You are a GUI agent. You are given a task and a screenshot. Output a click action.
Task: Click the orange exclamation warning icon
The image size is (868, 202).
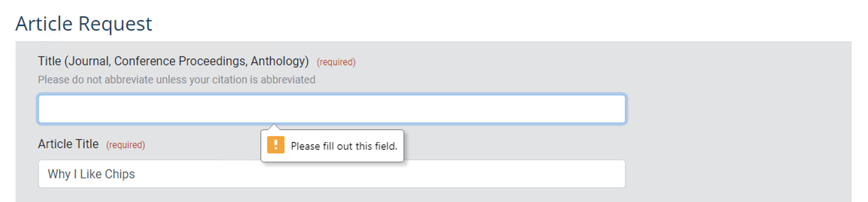coord(275,145)
